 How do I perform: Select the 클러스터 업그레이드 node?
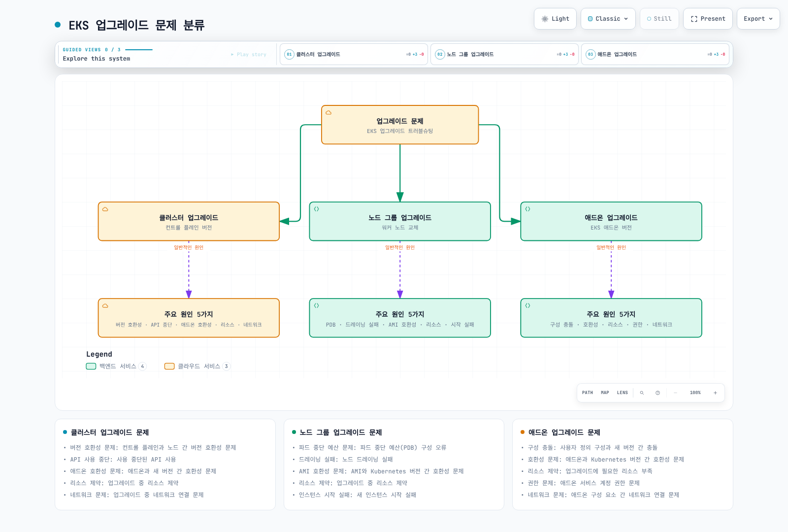(x=189, y=221)
